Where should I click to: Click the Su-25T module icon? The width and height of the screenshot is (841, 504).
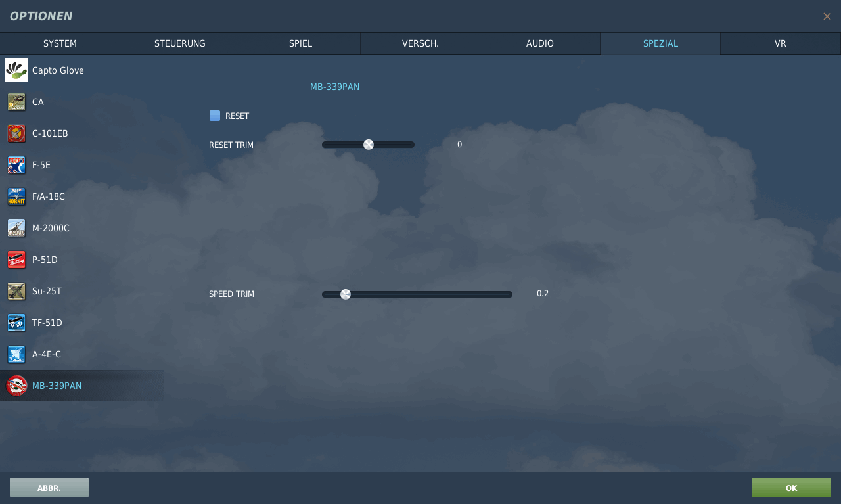[x=16, y=291]
